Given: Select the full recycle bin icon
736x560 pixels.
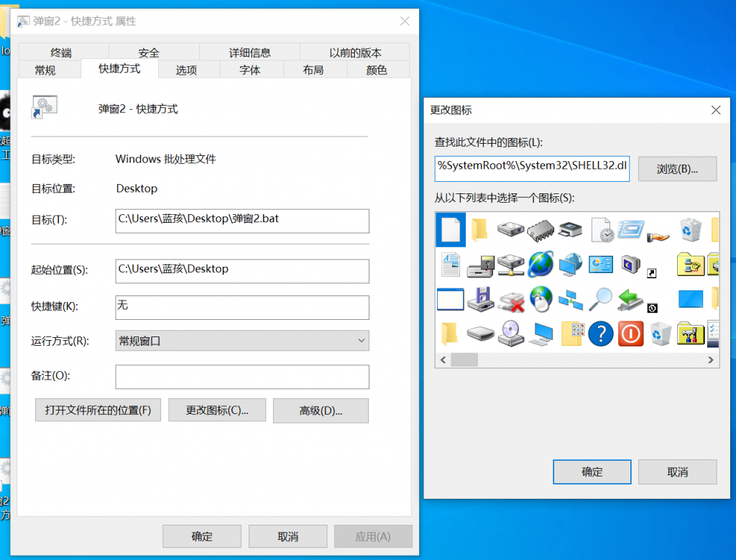Looking at the screenshot, I should [691, 229].
